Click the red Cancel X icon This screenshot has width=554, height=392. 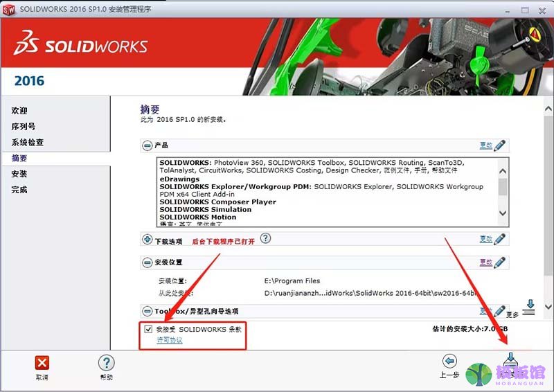pyautogui.click(x=42, y=363)
